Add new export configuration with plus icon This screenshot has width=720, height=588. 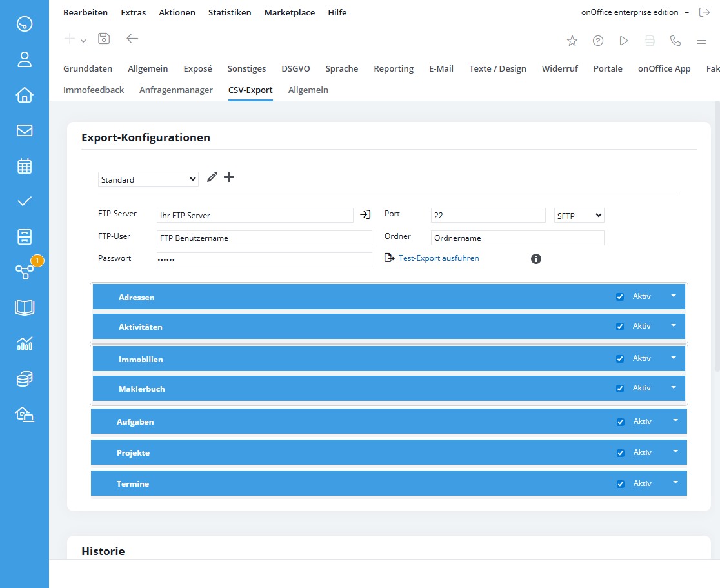coord(229,177)
